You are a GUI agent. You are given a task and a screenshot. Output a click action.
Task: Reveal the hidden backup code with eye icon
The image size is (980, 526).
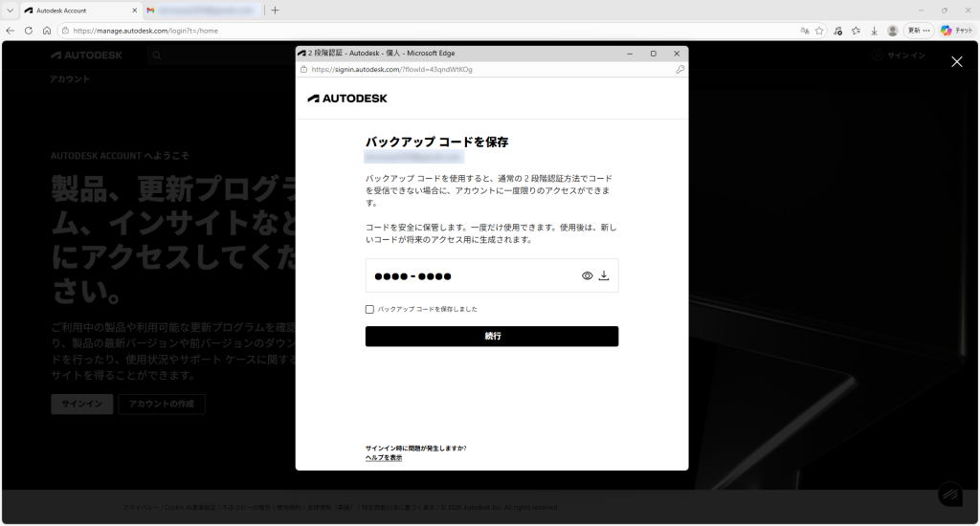[x=588, y=276]
